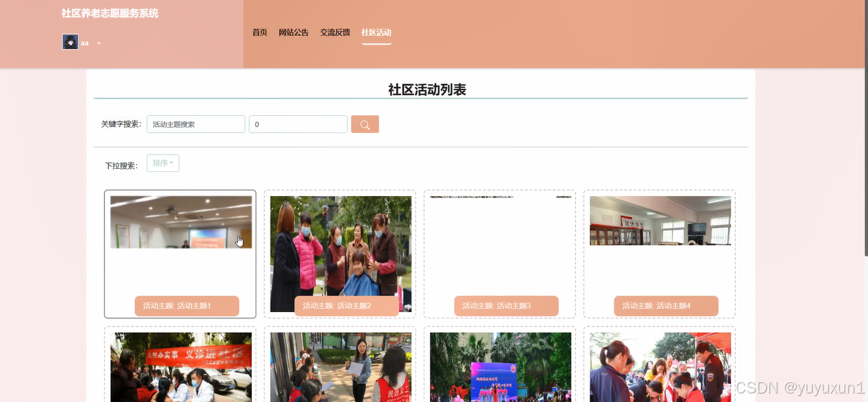Image resolution: width=868 pixels, height=402 pixels.
Task: Go to the 首页 menu item
Action: [x=260, y=33]
